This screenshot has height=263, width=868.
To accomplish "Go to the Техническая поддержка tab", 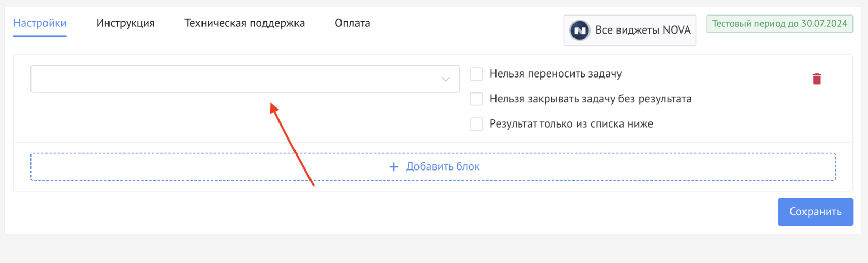I will (x=244, y=23).
